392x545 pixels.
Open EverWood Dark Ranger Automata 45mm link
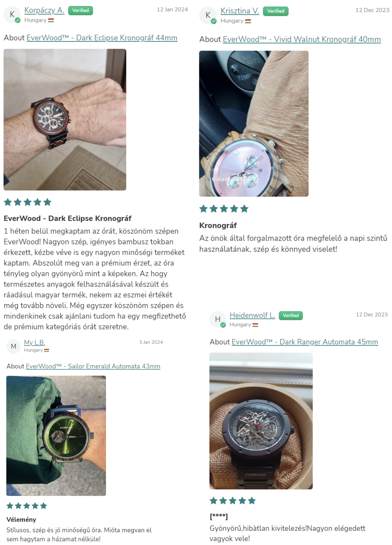[x=305, y=342]
